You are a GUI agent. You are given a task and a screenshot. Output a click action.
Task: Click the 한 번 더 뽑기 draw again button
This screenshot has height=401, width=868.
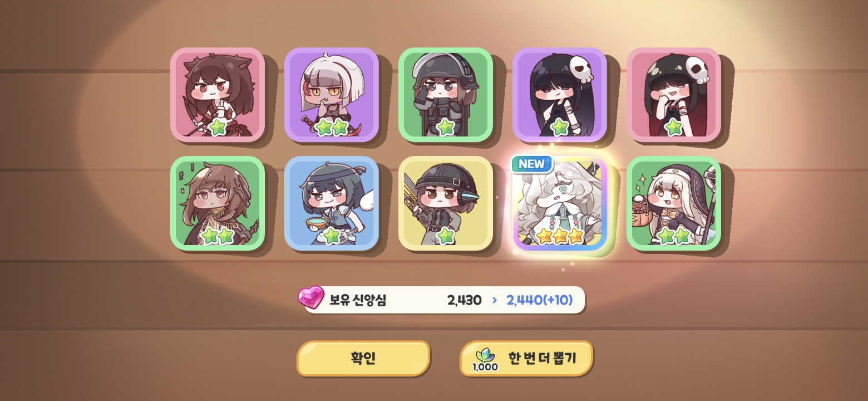click(526, 358)
